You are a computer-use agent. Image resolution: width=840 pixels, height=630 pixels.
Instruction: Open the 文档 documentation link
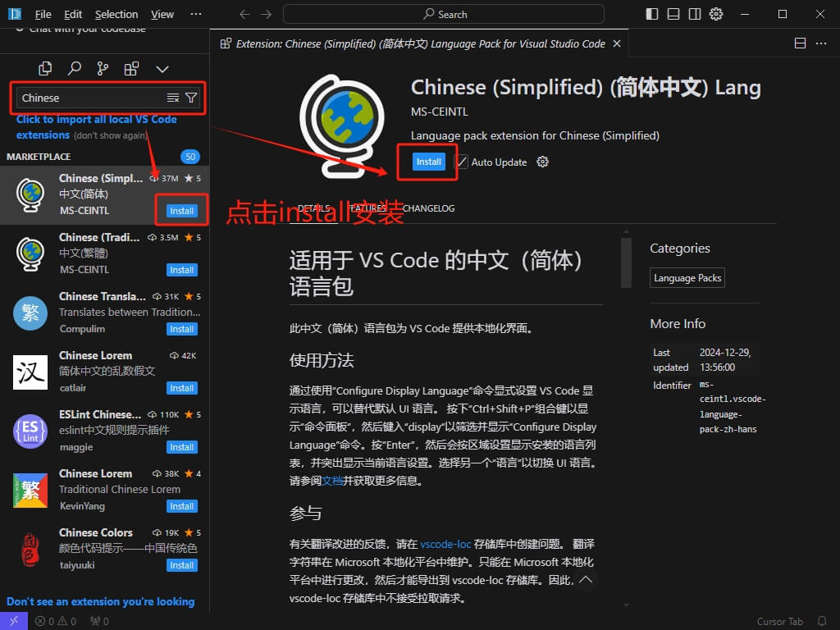(x=332, y=481)
